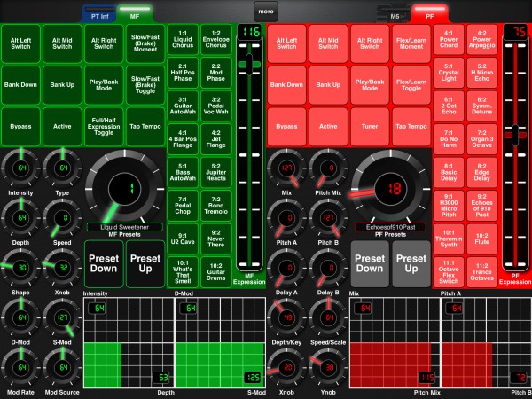Click the PF Expression slider handle
The image size is (532, 399).
point(515,136)
